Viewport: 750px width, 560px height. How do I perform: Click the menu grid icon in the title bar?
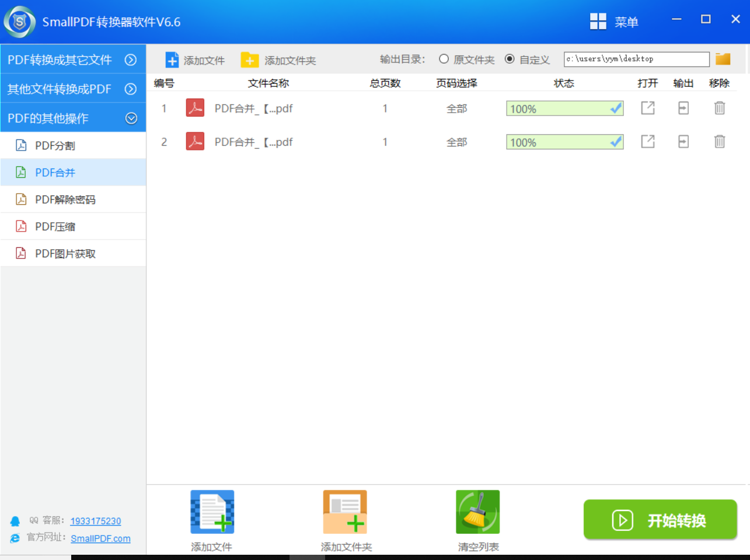598,22
